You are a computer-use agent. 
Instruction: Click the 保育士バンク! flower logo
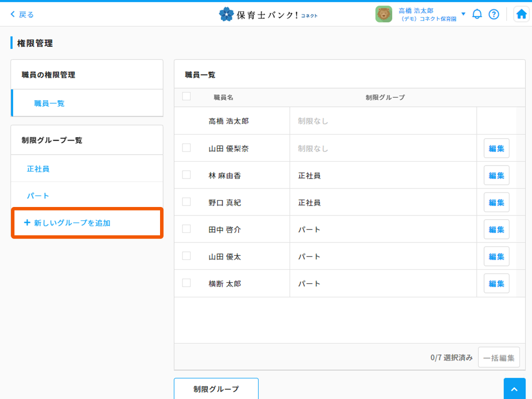226,14
